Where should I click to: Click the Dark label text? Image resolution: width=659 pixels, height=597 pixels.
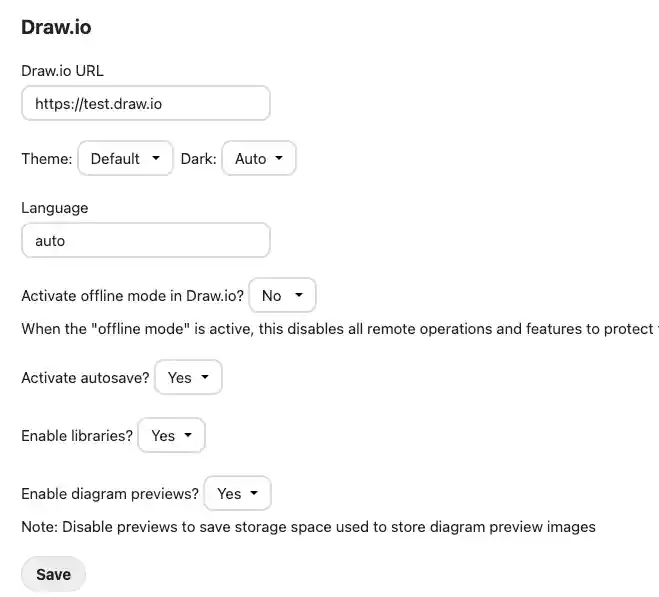point(198,158)
